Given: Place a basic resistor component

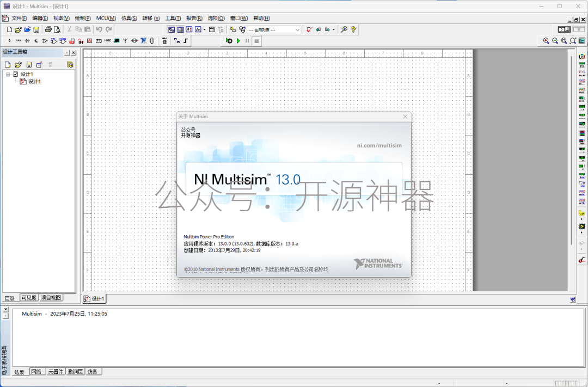Looking at the screenshot, I should pyautogui.click(x=18, y=40).
